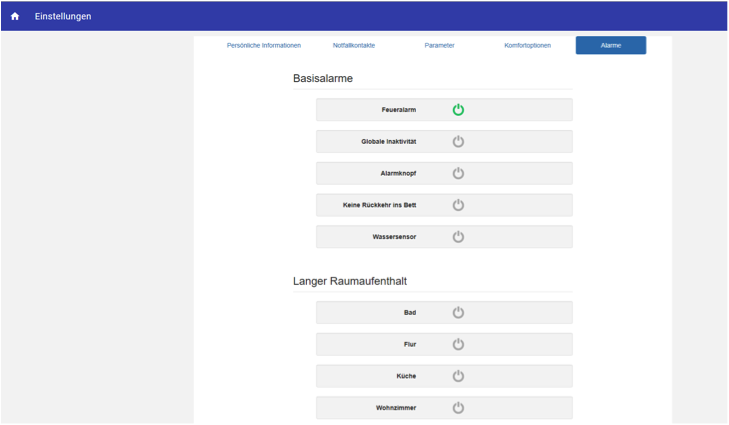The height and width of the screenshot is (425, 729).
Task: Click the Basisalarme section heading
Action: tap(323, 79)
